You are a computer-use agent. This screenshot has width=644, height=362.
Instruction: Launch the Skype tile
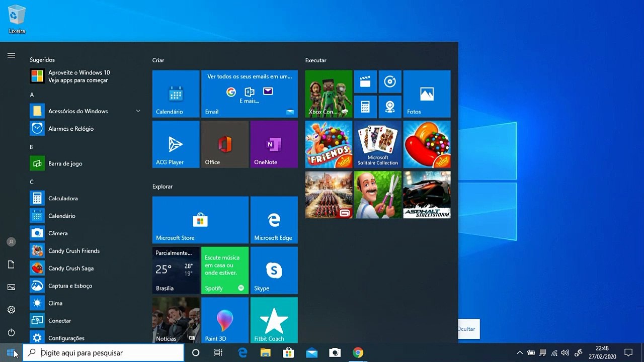[274, 270]
